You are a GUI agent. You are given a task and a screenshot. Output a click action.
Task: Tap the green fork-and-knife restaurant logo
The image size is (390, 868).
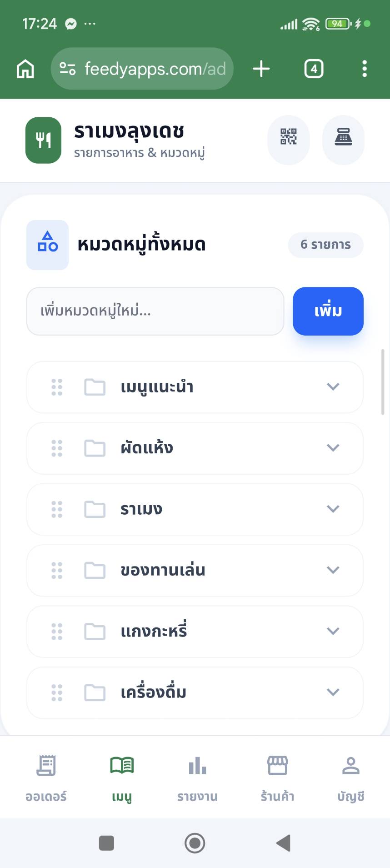pyautogui.click(x=43, y=140)
